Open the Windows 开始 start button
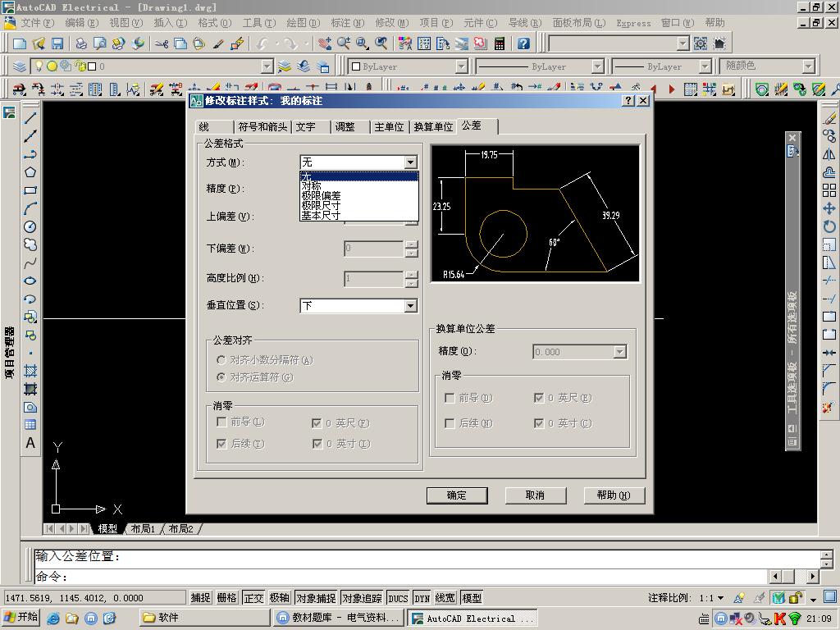 (21, 617)
